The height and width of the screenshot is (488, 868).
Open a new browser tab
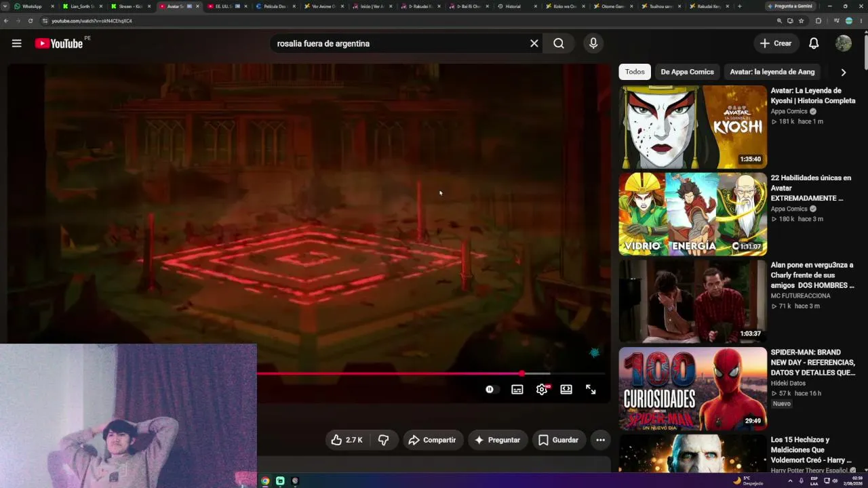tap(739, 6)
